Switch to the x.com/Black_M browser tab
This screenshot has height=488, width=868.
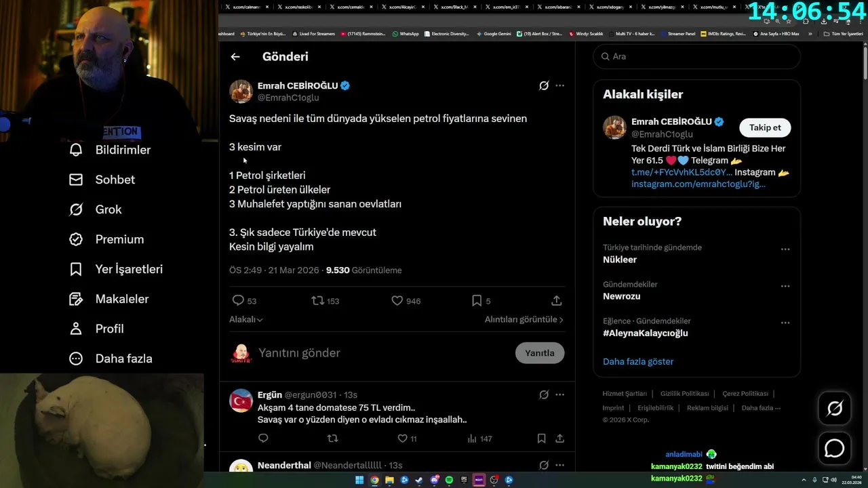[454, 7]
